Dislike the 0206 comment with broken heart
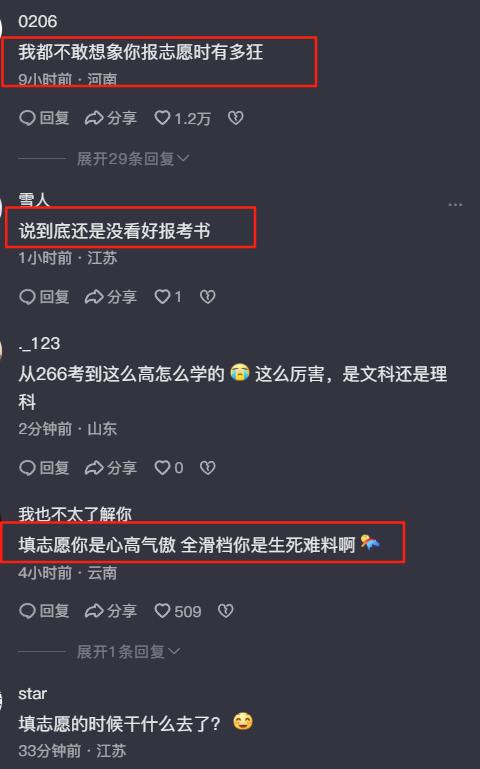 pos(236,118)
